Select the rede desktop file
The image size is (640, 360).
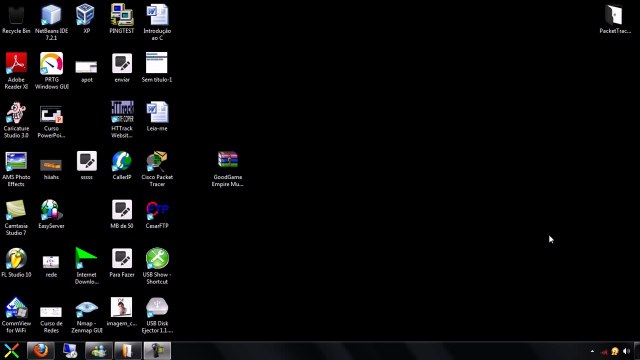(x=51, y=266)
